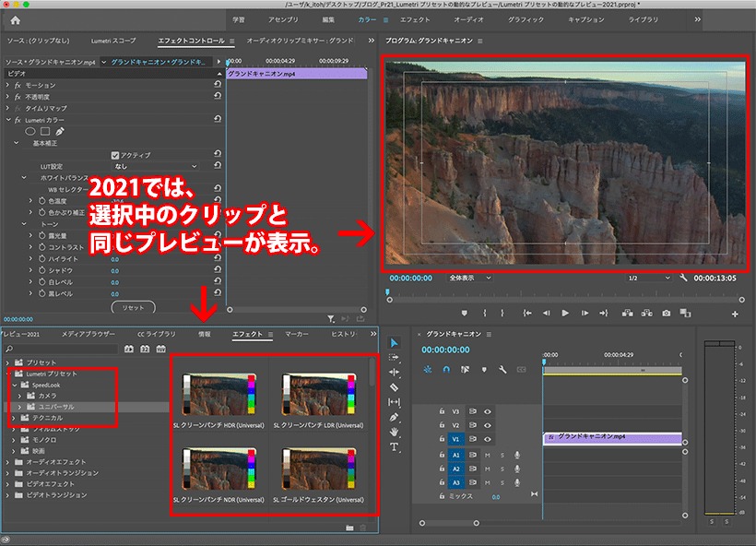Click the Program monitor playhead marker
The image size is (756, 546).
(x=386, y=291)
